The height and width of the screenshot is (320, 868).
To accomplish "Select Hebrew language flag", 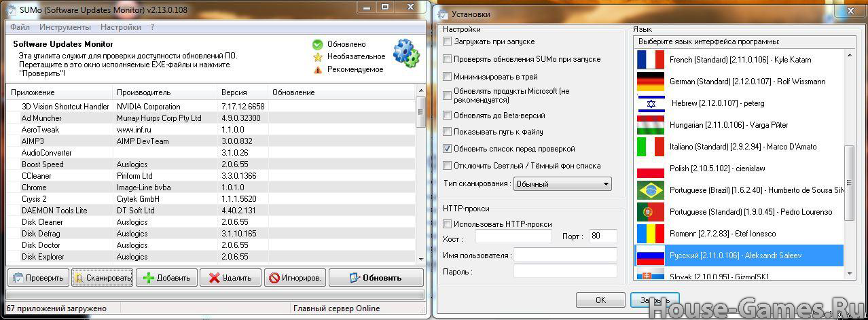I will 651,103.
